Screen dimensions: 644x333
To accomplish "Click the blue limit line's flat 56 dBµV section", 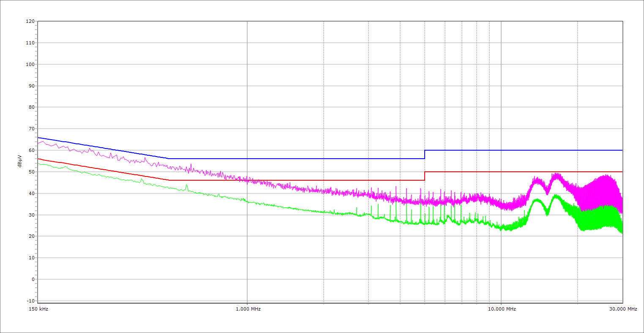I will click(296, 159).
